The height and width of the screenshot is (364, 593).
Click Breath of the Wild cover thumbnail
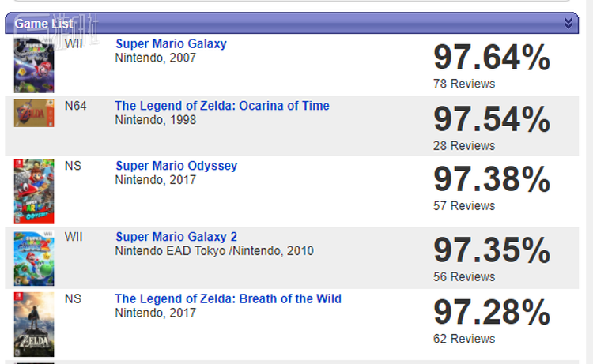34,325
